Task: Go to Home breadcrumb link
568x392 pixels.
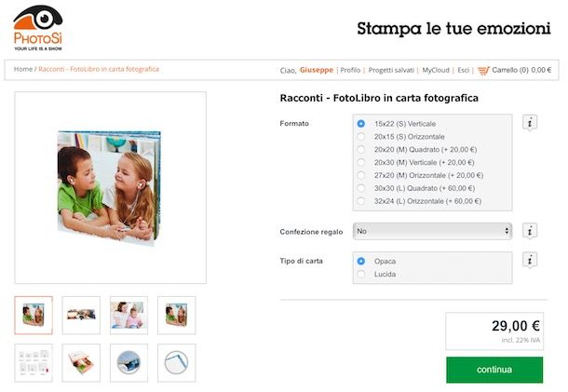Action: tap(23, 69)
